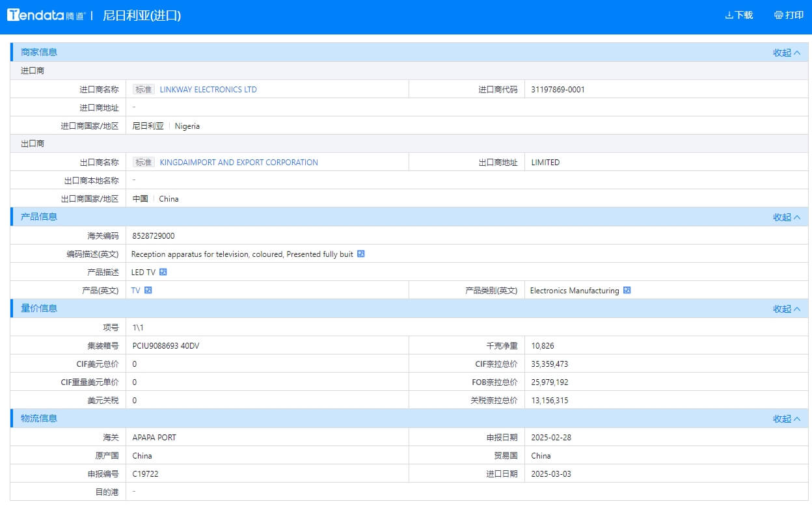The width and height of the screenshot is (812, 506).
Task: Click the FOB naira total 25,979,192
Action: pyautogui.click(x=550, y=382)
